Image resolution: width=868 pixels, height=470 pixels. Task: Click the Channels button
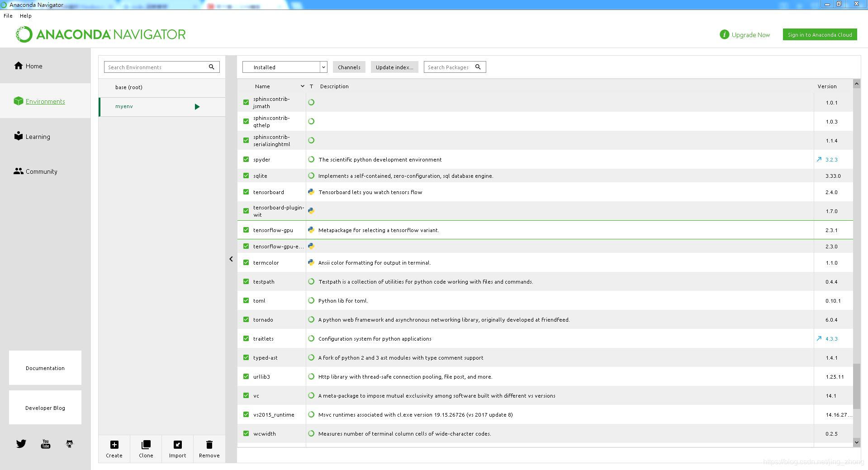349,67
